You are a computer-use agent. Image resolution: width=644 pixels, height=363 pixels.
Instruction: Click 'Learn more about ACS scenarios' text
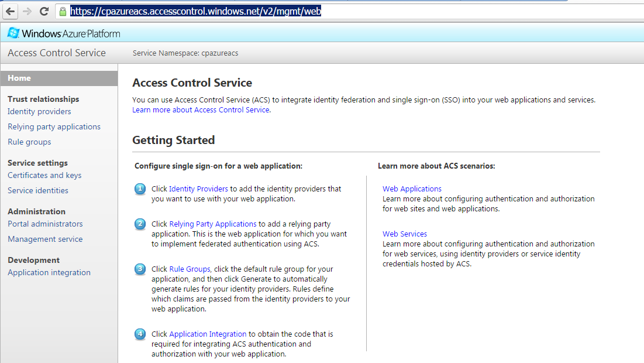coord(436,166)
